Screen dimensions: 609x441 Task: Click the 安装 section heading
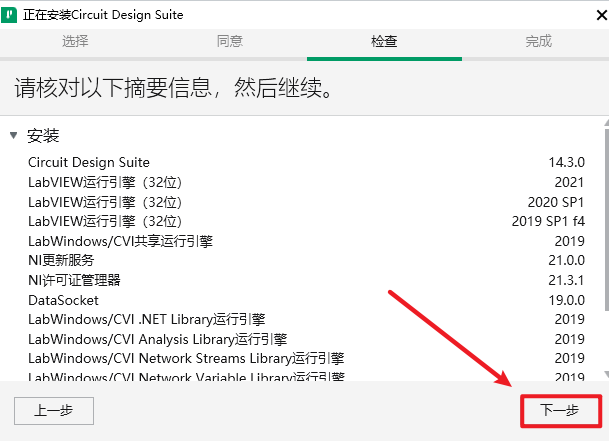[x=43, y=136]
